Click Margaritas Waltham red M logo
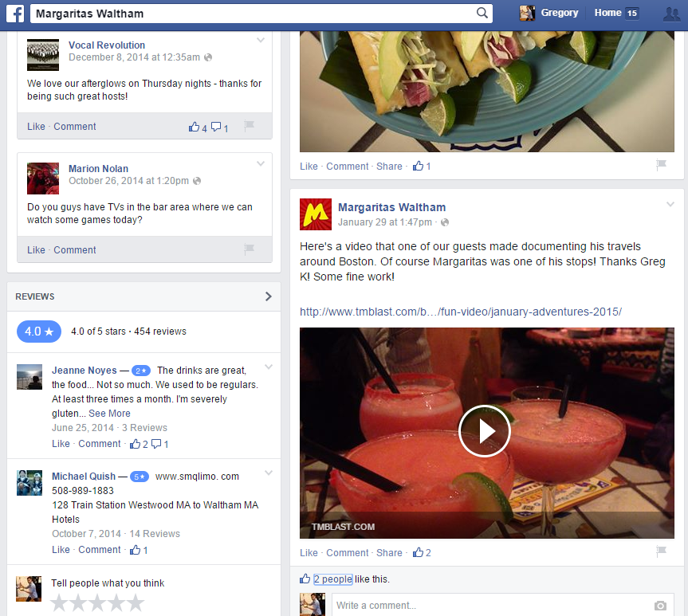This screenshot has height=616, width=688. pos(316,214)
